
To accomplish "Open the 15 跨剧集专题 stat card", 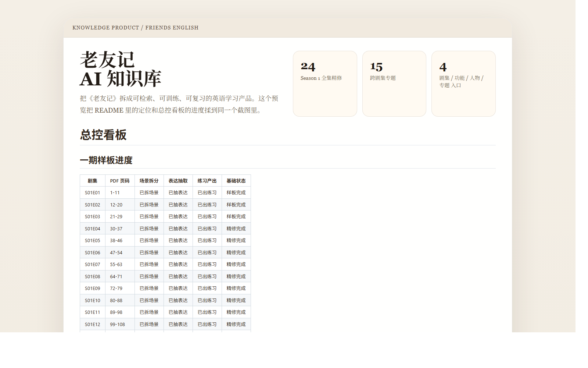I will pyautogui.click(x=394, y=84).
